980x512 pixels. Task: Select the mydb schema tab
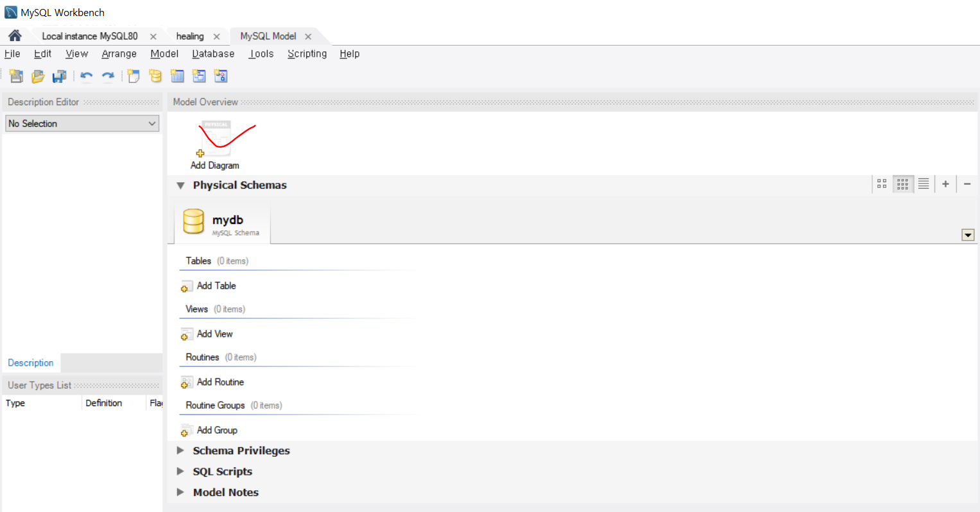222,224
